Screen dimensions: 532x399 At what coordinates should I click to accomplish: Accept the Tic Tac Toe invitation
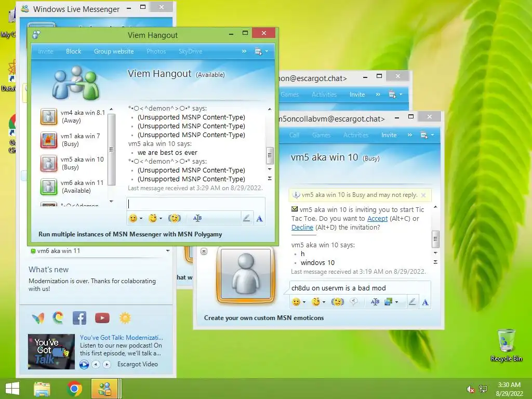(x=377, y=219)
